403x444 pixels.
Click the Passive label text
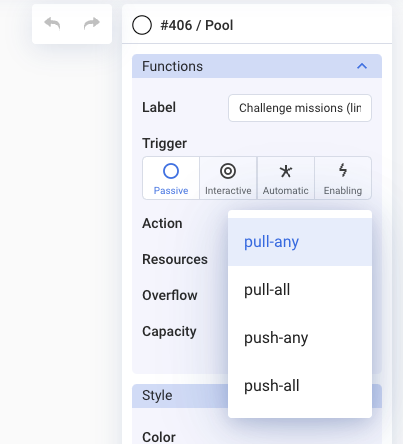click(171, 191)
